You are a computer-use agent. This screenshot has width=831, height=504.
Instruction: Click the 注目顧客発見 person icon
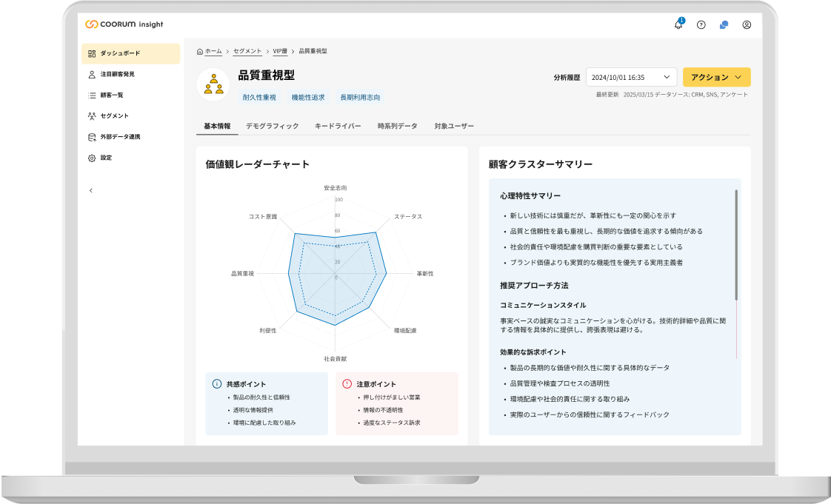pyautogui.click(x=92, y=75)
